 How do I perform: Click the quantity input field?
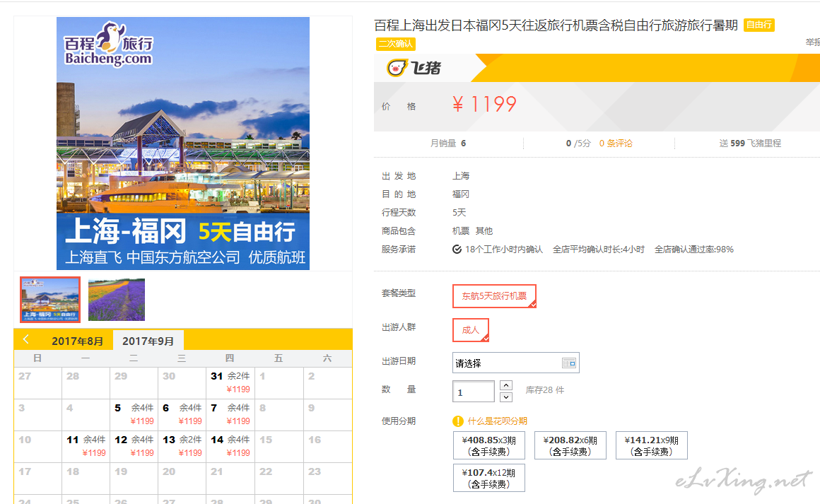474,392
